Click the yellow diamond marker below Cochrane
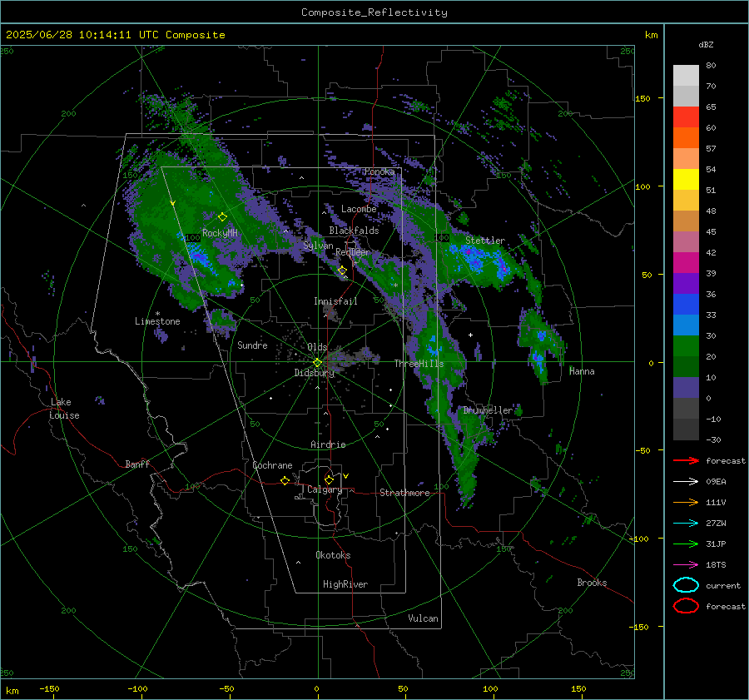This screenshot has width=749, height=700. 285,480
